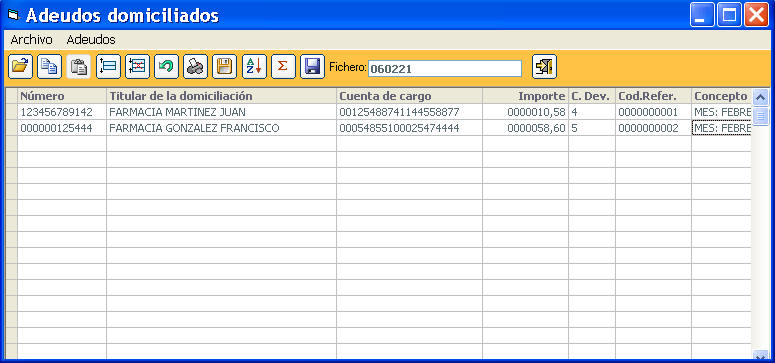This screenshot has width=775, height=363.
Task: Sort records with the A-Z icon
Action: pos(254,66)
